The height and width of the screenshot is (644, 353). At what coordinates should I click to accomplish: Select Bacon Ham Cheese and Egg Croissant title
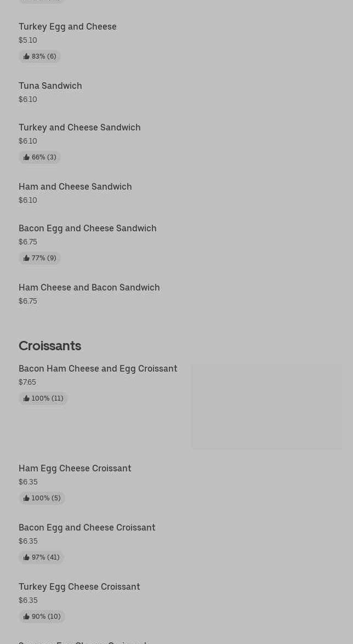pyautogui.click(x=98, y=368)
